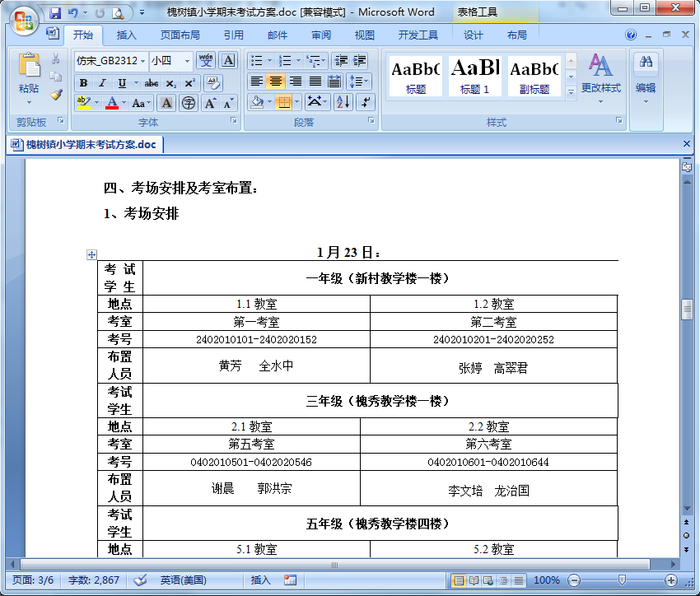This screenshot has height=596, width=700.
Task: Select the underline icon
Action: [122, 82]
